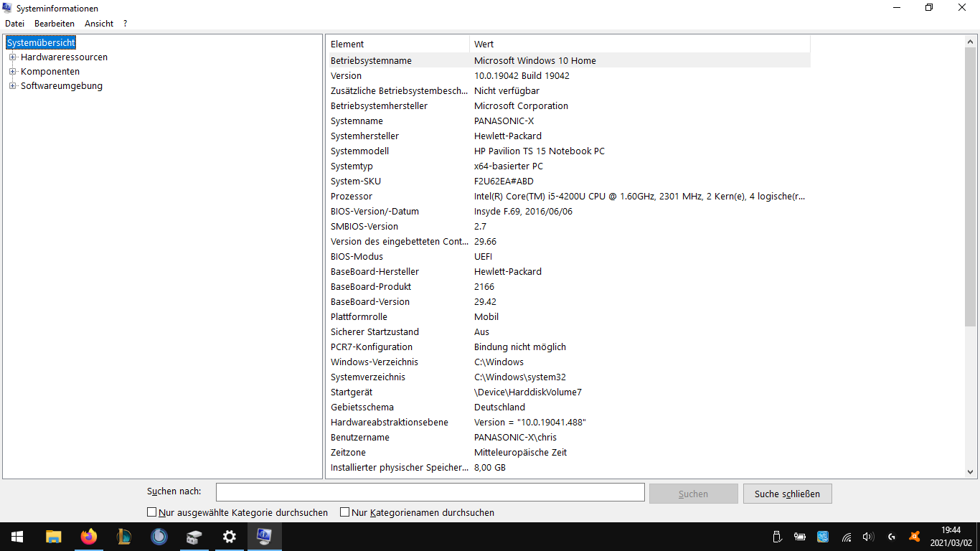Click the blue circular taskbar app icon
The width and height of the screenshot is (980, 551).
point(159,537)
